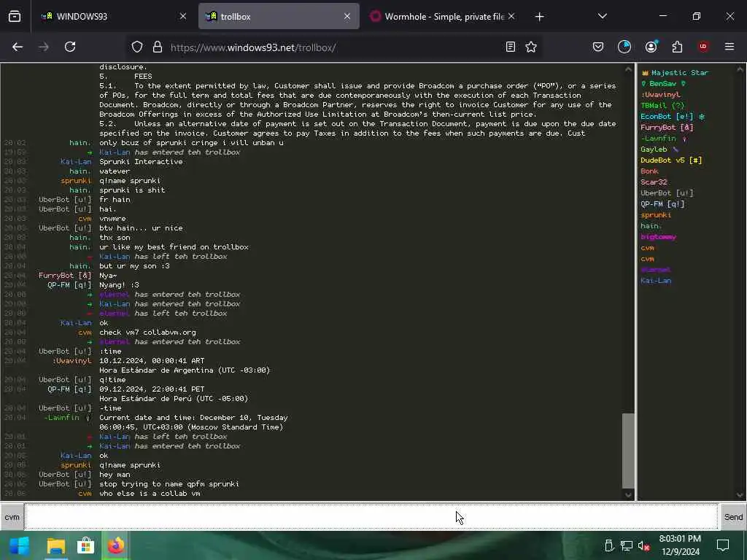Switch to the Wormhole tab

(442, 17)
